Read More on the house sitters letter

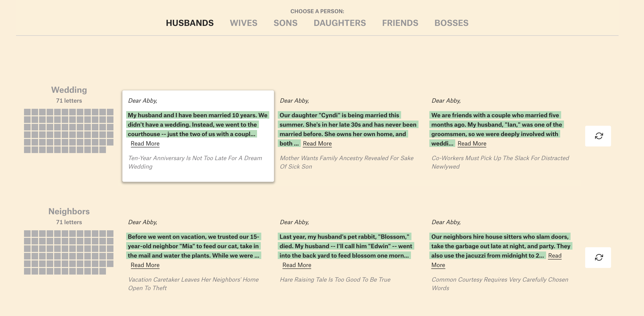(555, 255)
